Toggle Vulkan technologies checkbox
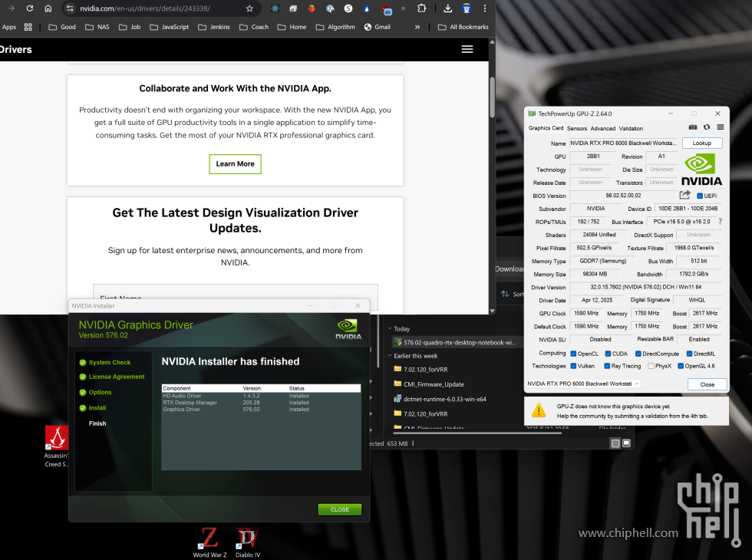The width and height of the screenshot is (752, 560). pos(573,366)
